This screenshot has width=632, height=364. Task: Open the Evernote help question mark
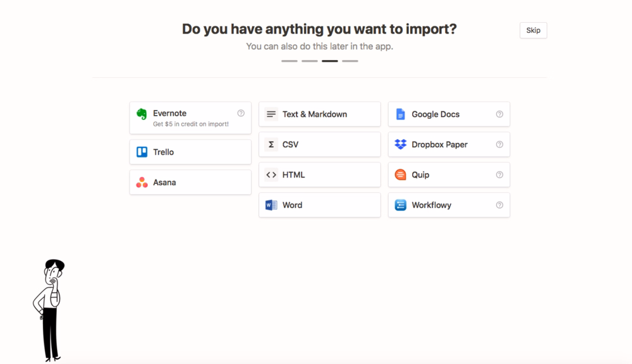coord(241,113)
